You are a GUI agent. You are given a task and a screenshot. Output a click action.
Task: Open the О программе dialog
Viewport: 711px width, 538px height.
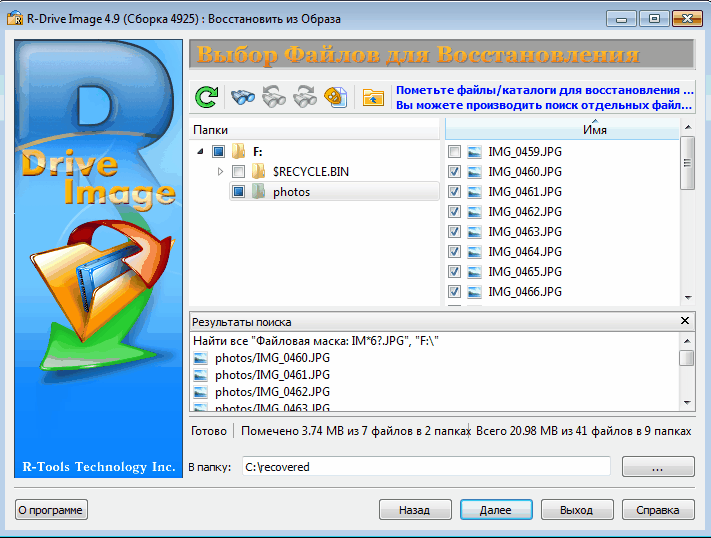click(51, 510)
